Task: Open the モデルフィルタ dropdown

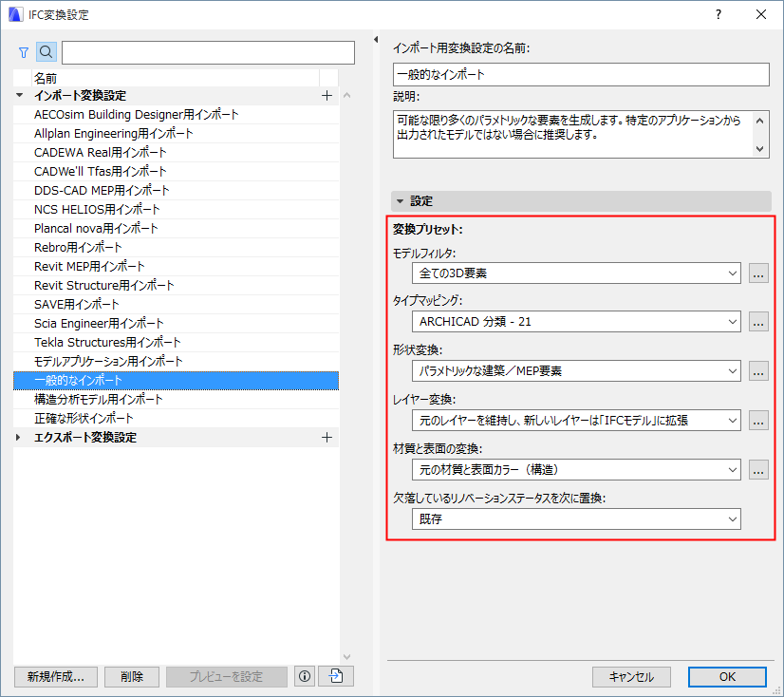Action: click(733, 273)
